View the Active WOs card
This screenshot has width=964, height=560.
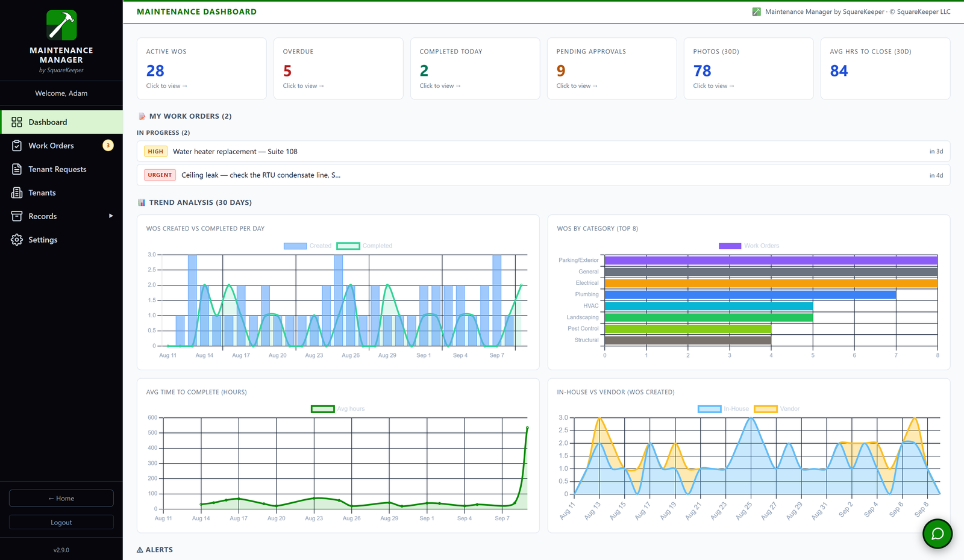[x=202, y=69]
